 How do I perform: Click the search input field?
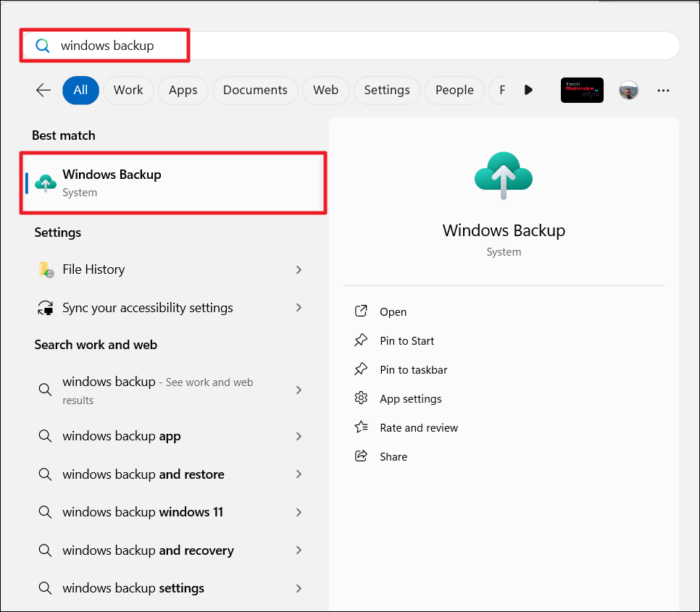[362, 46]
